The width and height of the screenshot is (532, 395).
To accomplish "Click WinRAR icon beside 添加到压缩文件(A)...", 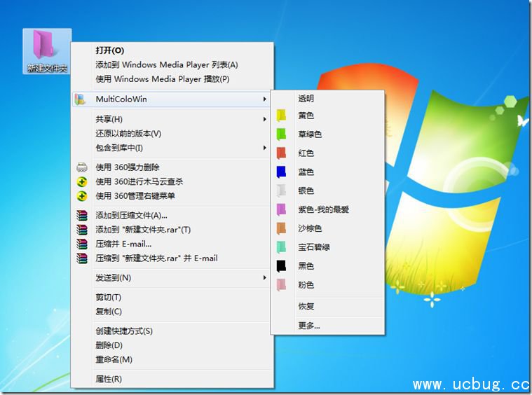I will [82, 215].
